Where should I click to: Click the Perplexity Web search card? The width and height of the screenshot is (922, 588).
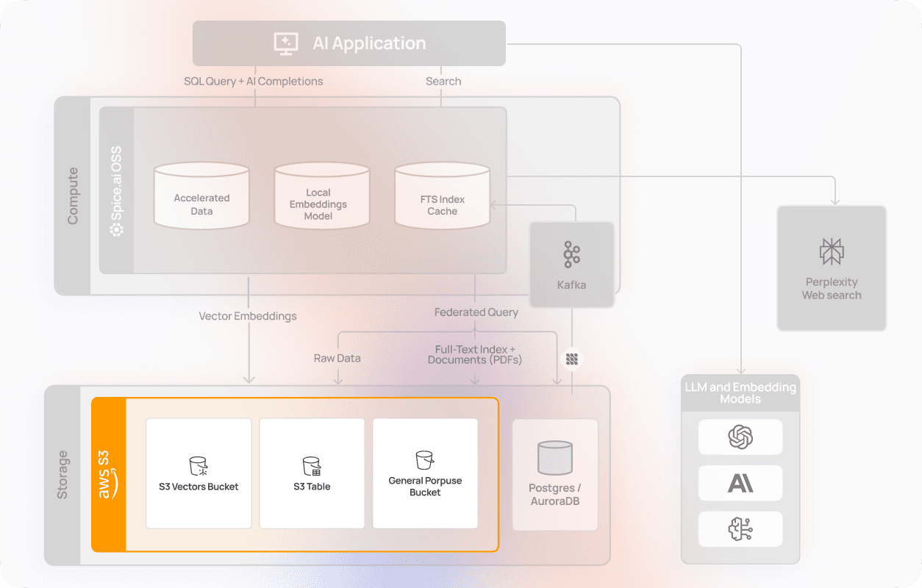[832, 268]
